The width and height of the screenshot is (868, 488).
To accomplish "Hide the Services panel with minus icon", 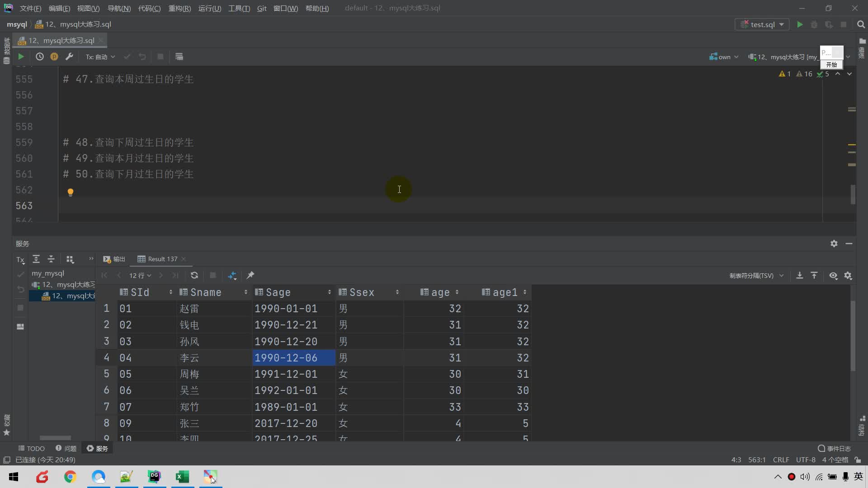I will (x=849, y=244).
